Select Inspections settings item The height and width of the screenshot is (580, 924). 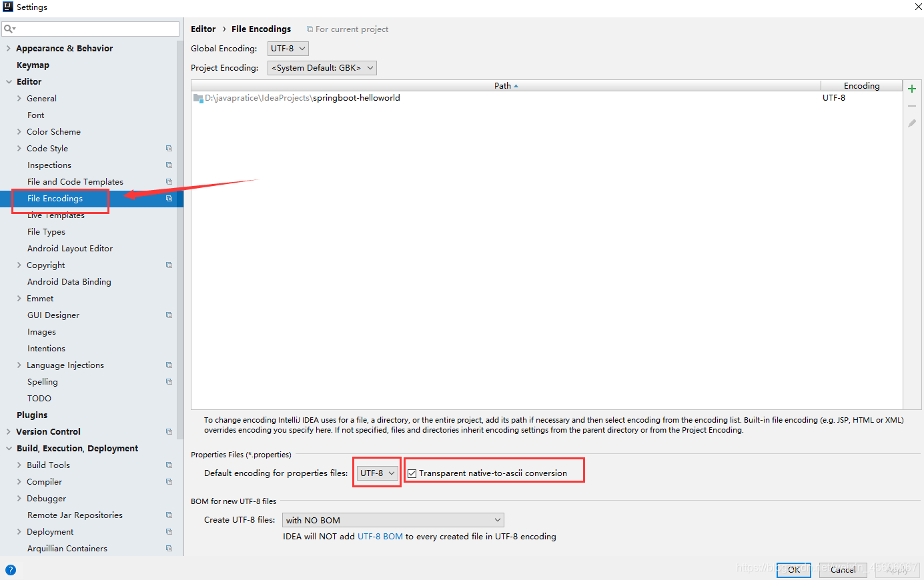49,165
